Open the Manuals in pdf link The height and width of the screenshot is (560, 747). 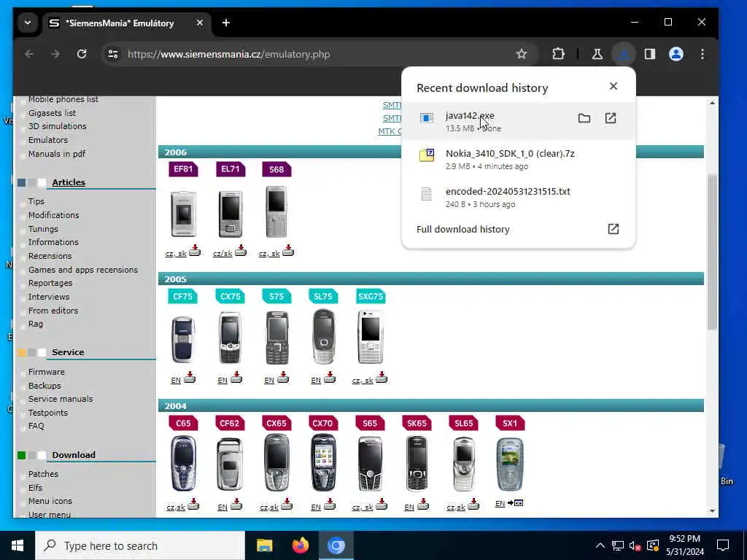57,154
